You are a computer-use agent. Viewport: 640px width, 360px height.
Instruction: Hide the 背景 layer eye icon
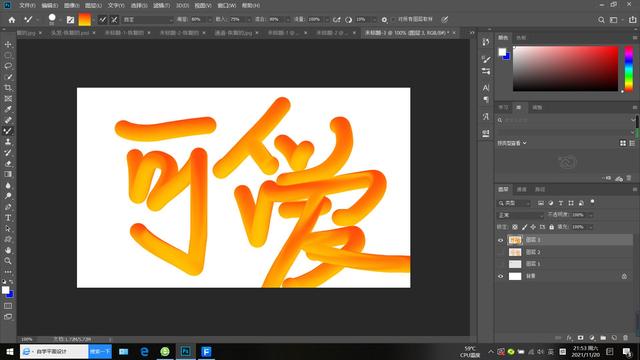(x=501, y=276)
